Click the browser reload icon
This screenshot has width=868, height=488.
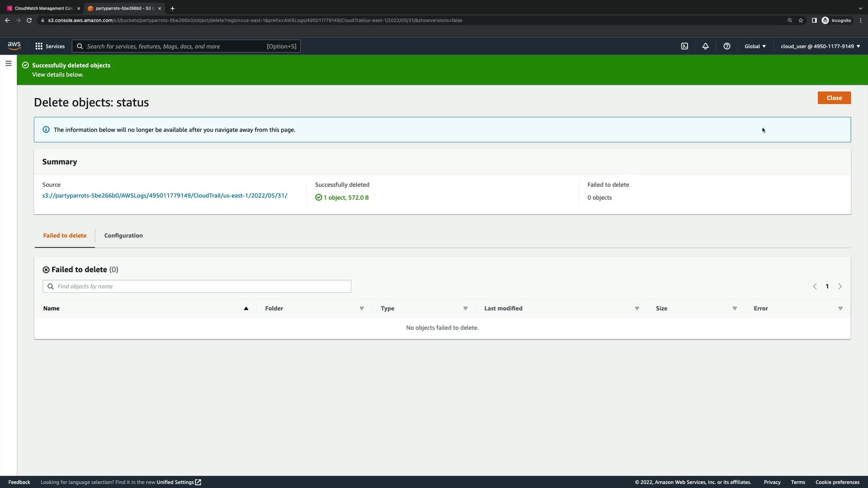[x=29, y=20]
